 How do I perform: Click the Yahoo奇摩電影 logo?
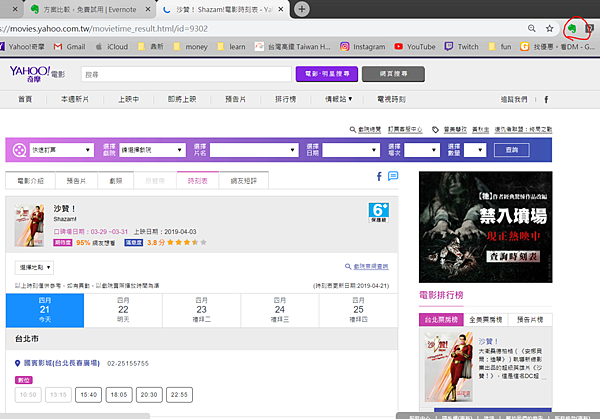pyautogui.click(x=37, y=73)
